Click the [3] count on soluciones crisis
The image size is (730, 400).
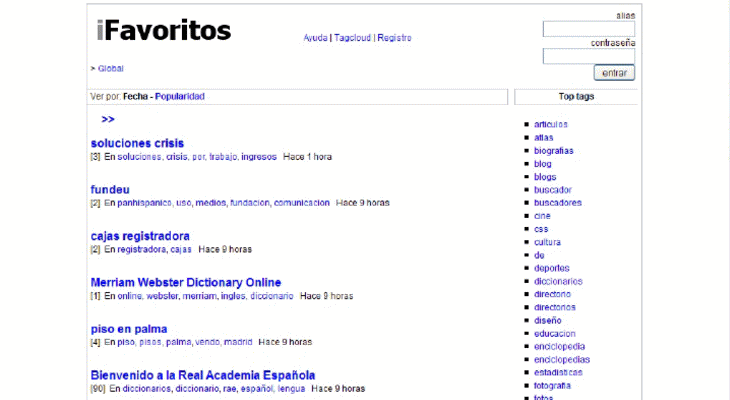[95, 157]
